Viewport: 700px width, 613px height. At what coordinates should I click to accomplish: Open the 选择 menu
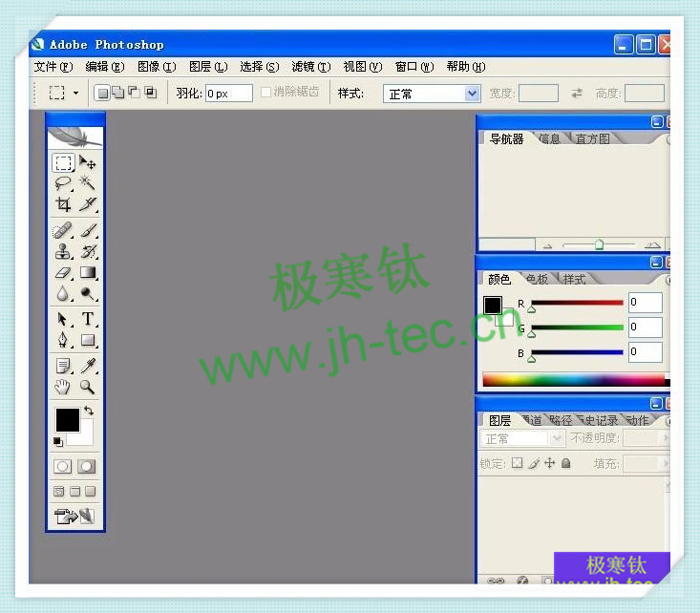tap(260, 67)
